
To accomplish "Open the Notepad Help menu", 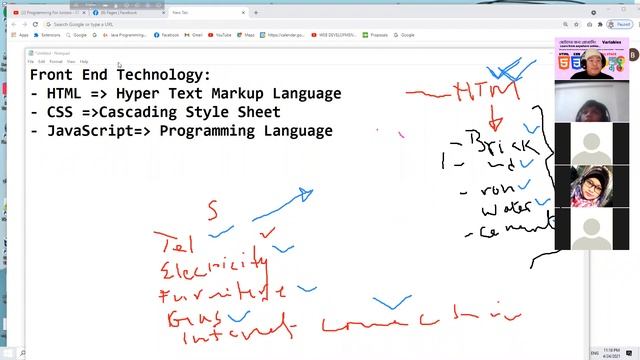I will click(x=84, y=62).
